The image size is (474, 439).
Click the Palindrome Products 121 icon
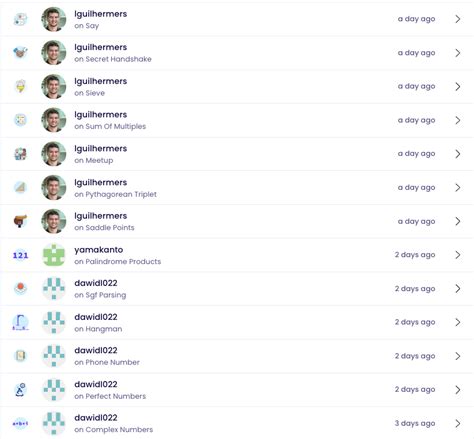pyautogui.click(x=20, y=255)
